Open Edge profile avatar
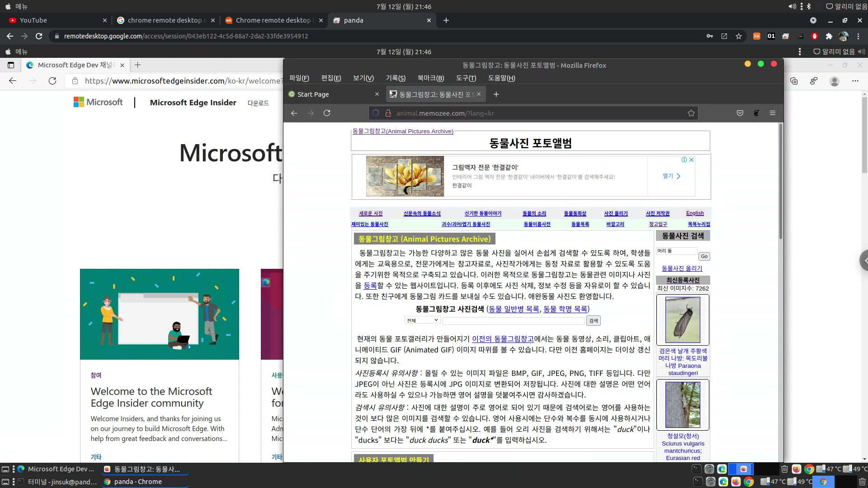 835,81
